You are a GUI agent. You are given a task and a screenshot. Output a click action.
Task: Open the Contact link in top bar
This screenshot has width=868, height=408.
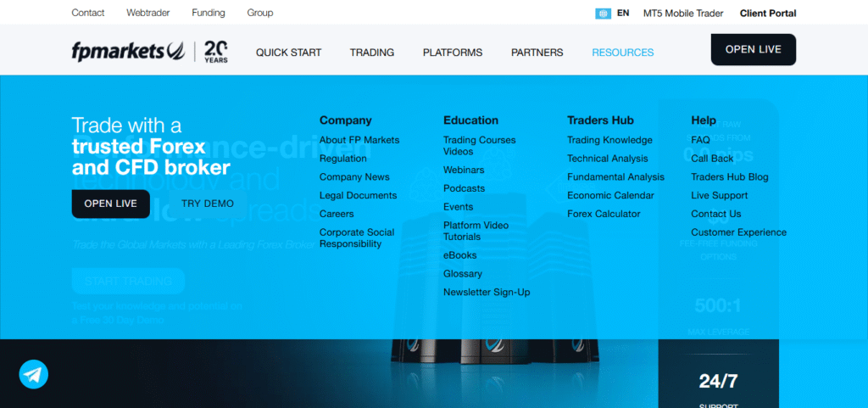click(88, 13)
